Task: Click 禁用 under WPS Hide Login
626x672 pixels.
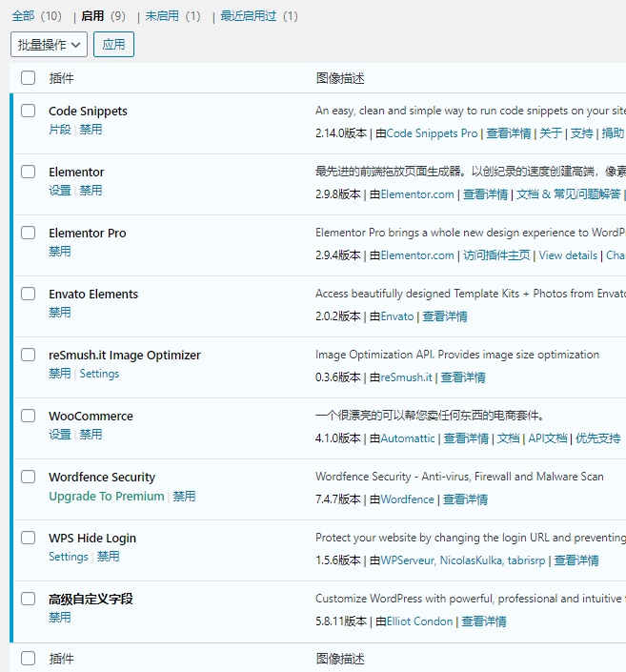Action: tap(108, 557)
